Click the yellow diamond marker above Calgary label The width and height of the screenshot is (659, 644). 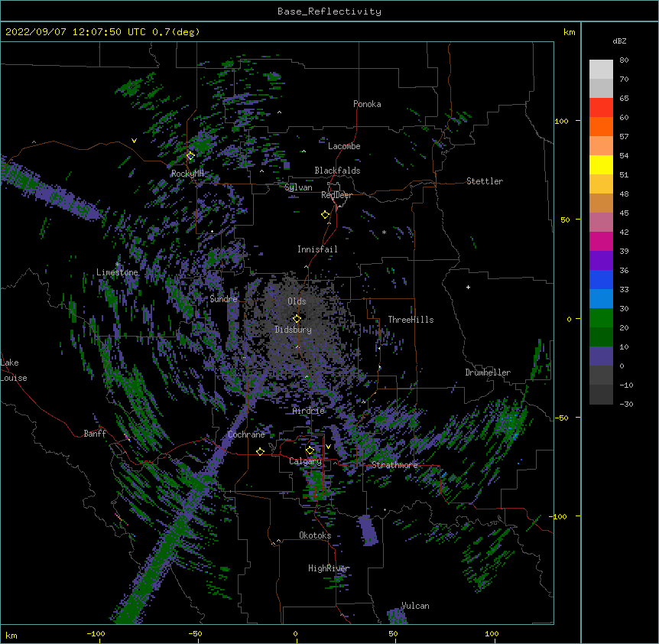310,450
